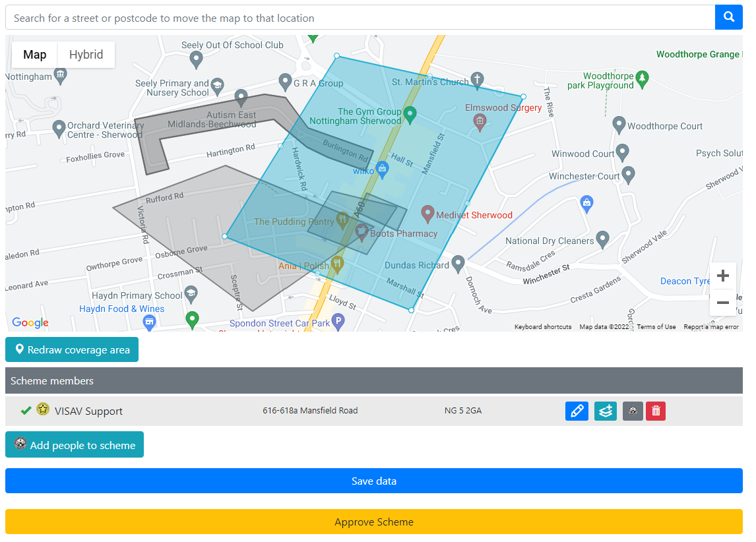
Task: Click top vertex handle of blue coverage polygon
Action: (336, 56)
